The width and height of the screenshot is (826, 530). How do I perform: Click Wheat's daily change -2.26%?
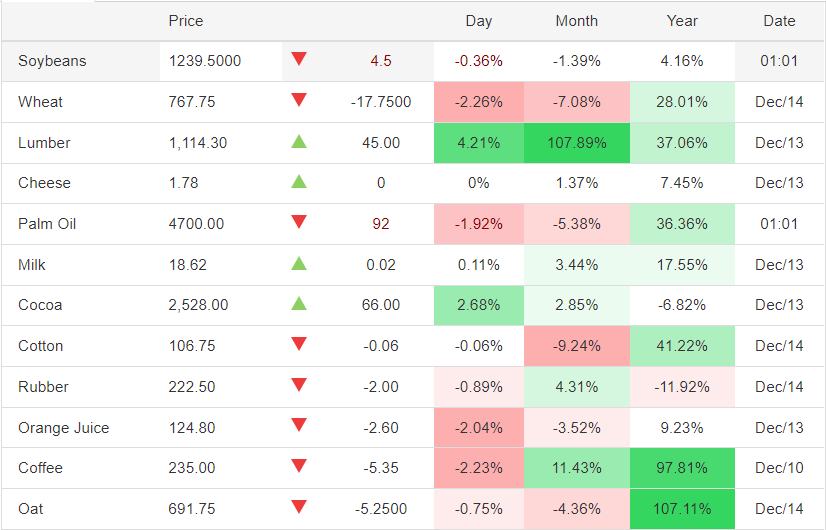point(479,102)
